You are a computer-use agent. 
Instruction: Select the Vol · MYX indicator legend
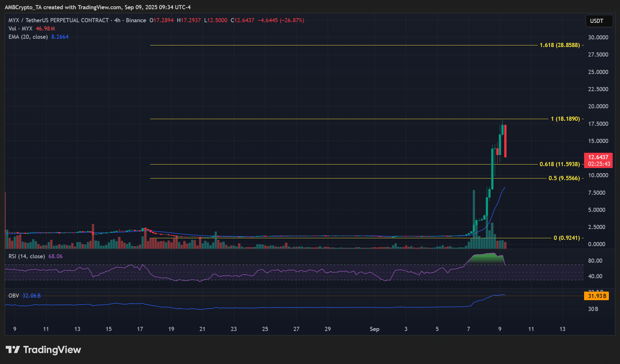pyautogui.click(x=20, y=29)
